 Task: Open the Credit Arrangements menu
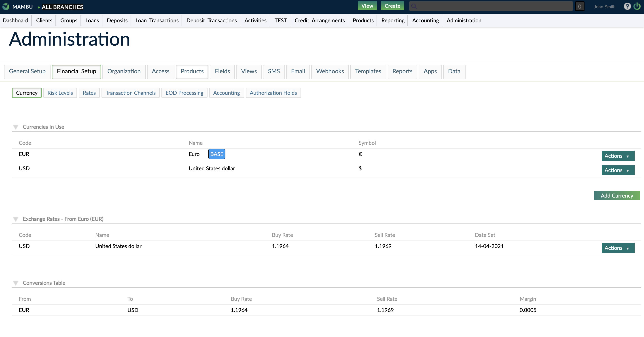coord(320,21)
